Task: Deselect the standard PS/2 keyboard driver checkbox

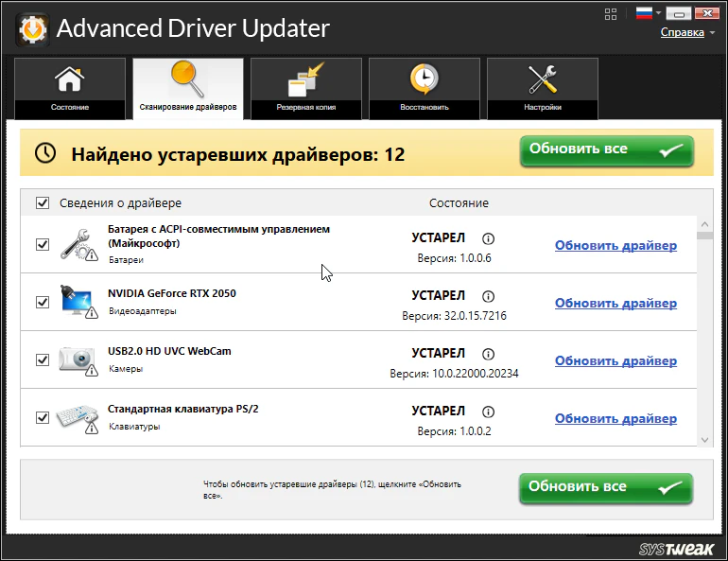Action: [x=43, y=417]
